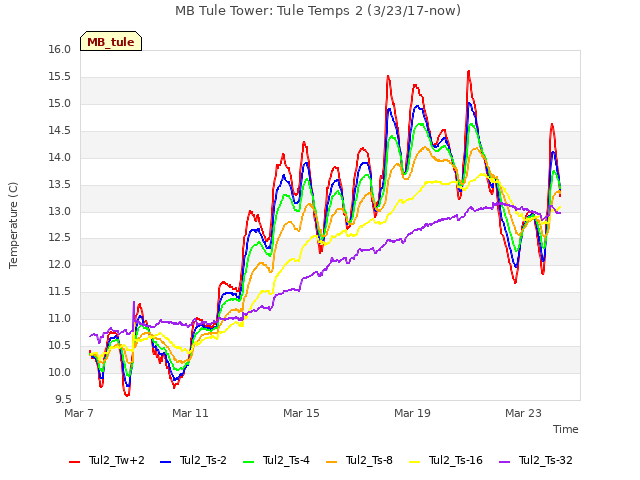The height and width of the screenshot is (480, 640).
Task: Click the Mar 23 x-axis tick label
Action: [x=523, y=413]
